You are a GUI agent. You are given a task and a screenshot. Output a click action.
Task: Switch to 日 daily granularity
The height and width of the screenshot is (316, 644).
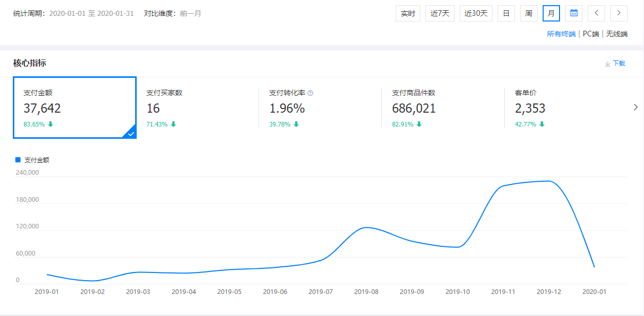(506, 13)
